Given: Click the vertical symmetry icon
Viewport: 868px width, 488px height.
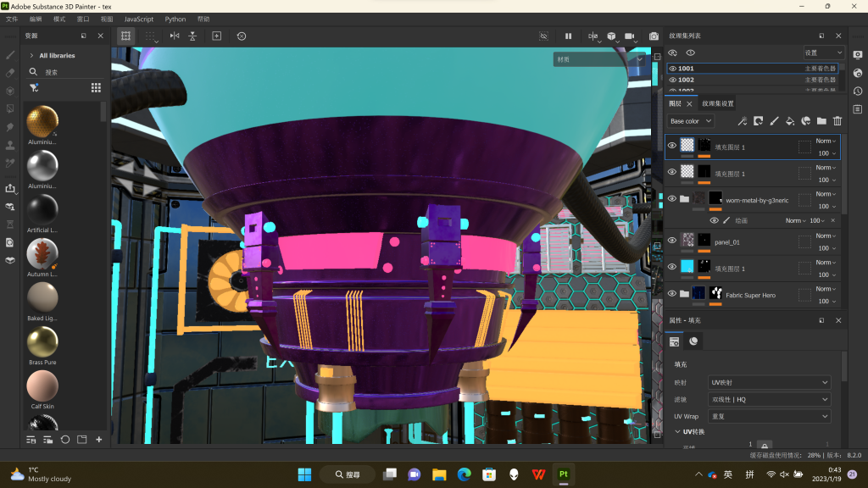Looking at the screenshot, I should (192, 36).
